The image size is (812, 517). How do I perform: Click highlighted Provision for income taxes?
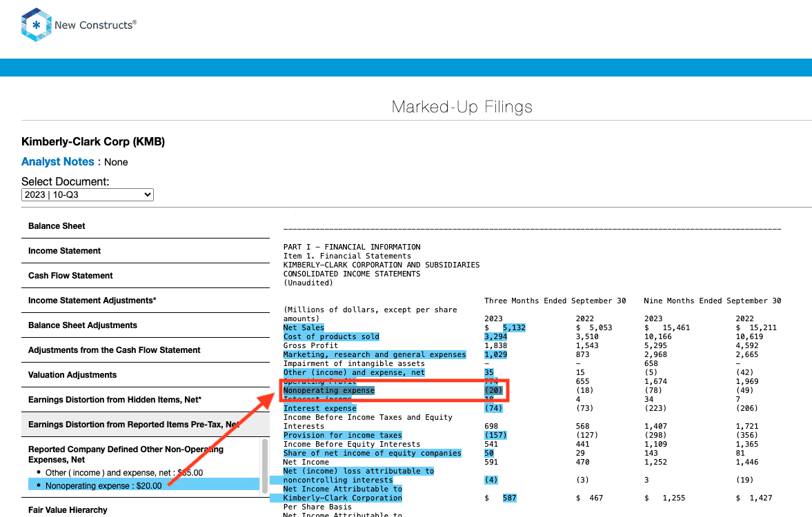click(x=342, y=435)
